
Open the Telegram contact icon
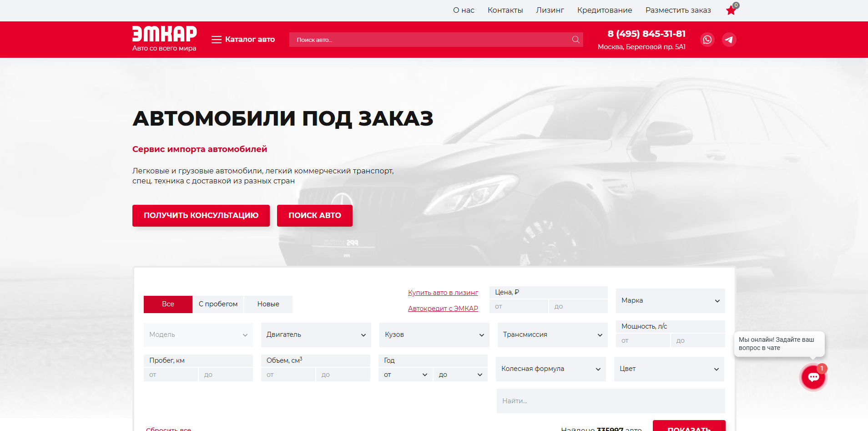[729, 40]
